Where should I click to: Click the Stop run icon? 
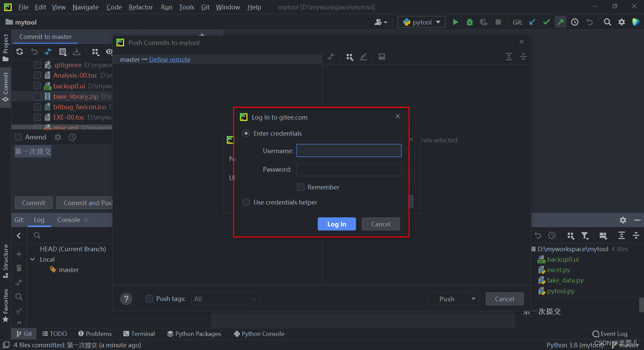498,22
